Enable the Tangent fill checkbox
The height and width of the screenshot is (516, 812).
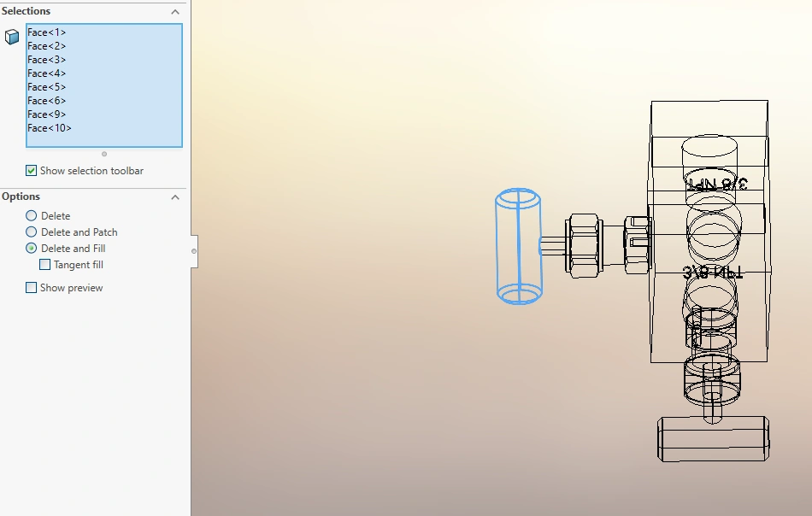point(45,265)
